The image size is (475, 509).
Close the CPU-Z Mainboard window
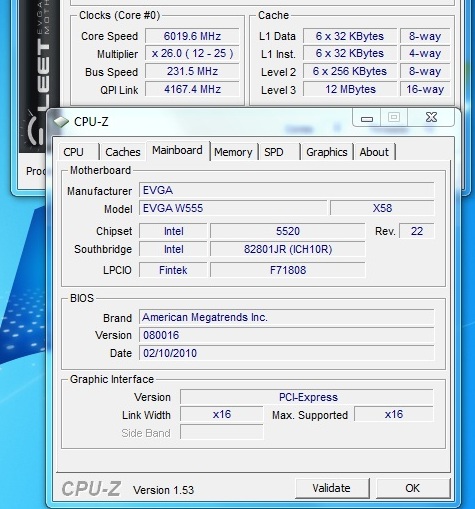pos(431,117)
